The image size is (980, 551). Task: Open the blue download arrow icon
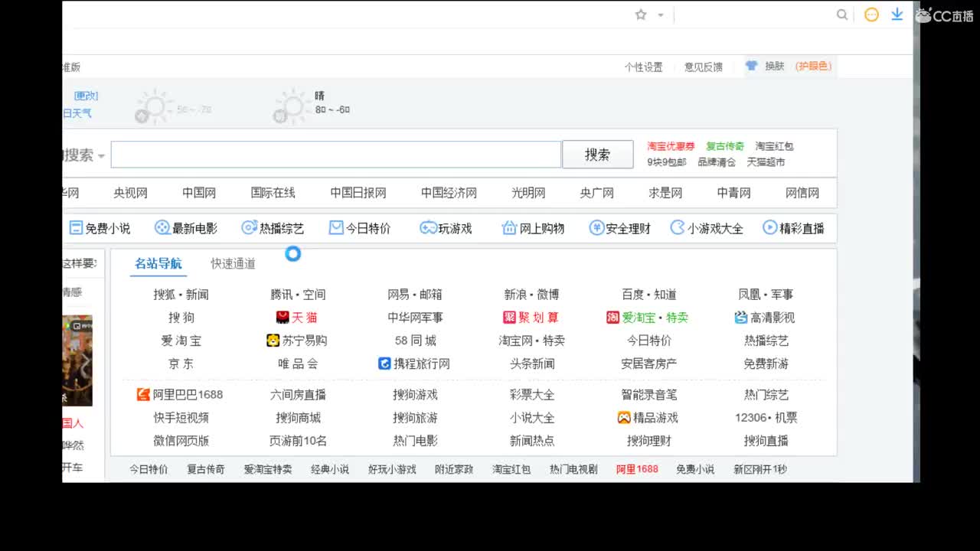[x=897, y=15]
